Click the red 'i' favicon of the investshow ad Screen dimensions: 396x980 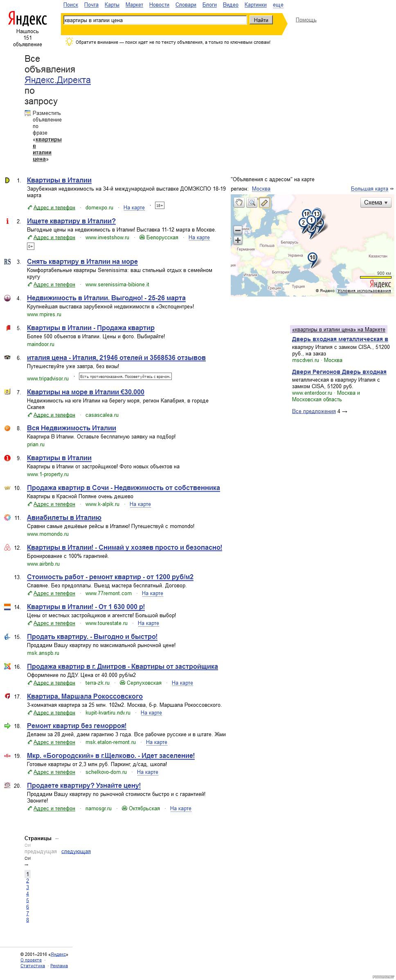click(7, 221)
